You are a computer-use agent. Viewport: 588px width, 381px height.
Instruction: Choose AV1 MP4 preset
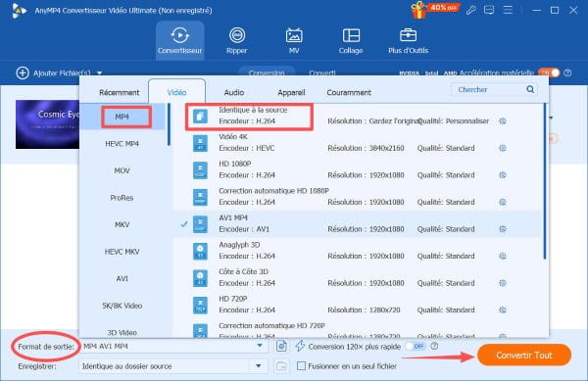(358, 223)
